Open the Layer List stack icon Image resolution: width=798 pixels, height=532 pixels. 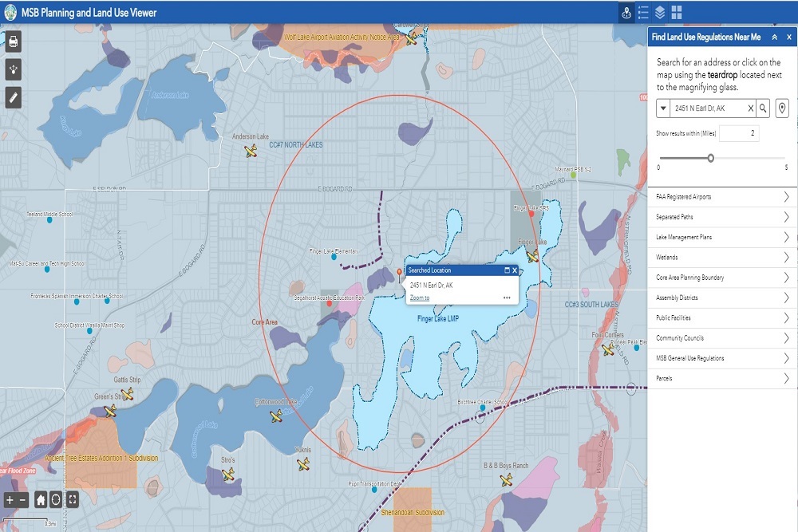660,12
